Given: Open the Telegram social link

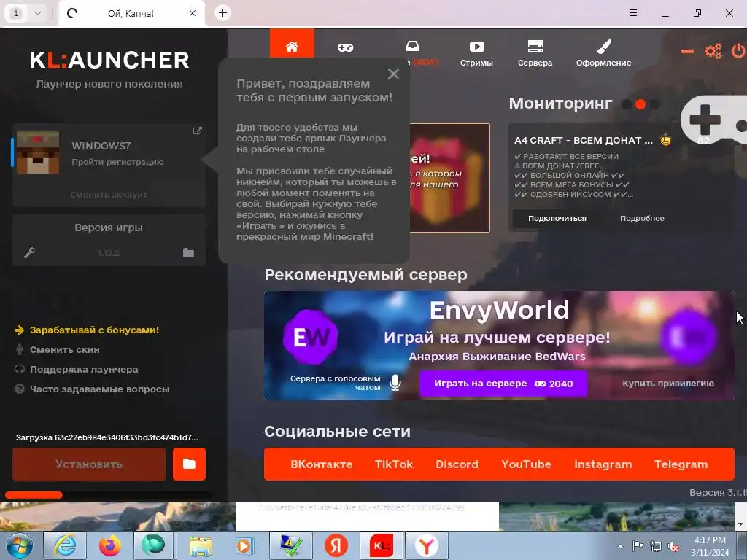Looking at the screenshot, I should click(x=681, y=464).
